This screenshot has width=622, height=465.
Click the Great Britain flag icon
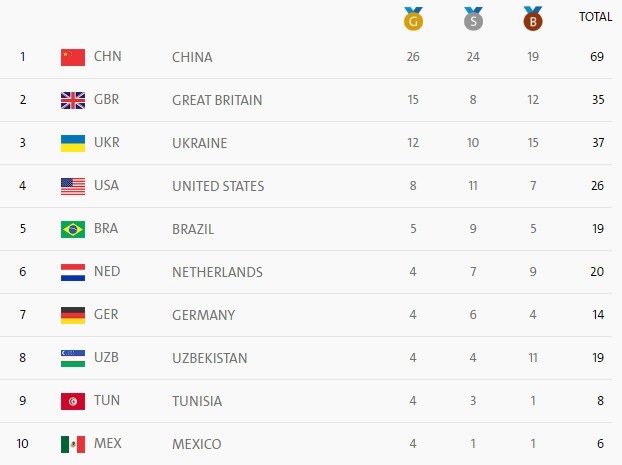tap(73, 99)
